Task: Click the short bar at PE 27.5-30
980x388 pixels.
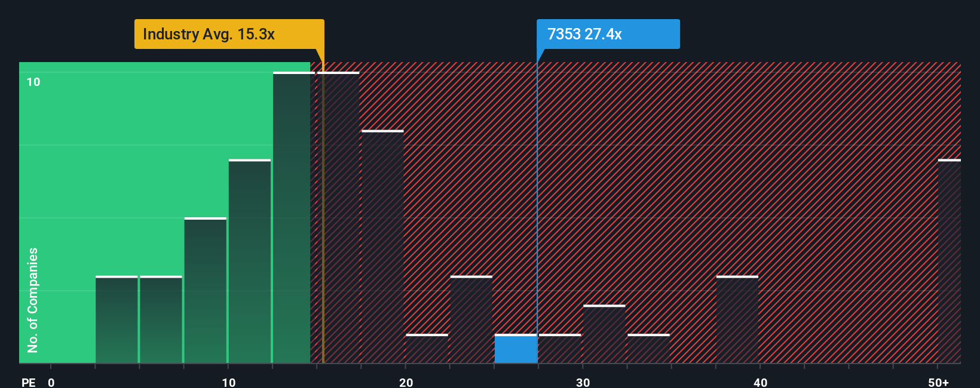Action: tap(560, 349)
